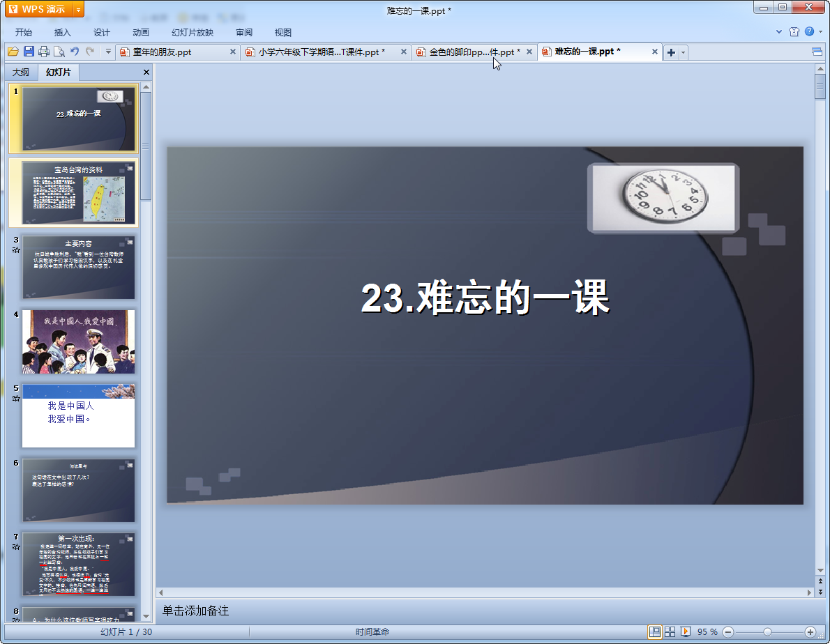The width and height of the screenshot is (830, 644).
Task: Click the notes area 单击添加备注
Action: coord(195,611)
